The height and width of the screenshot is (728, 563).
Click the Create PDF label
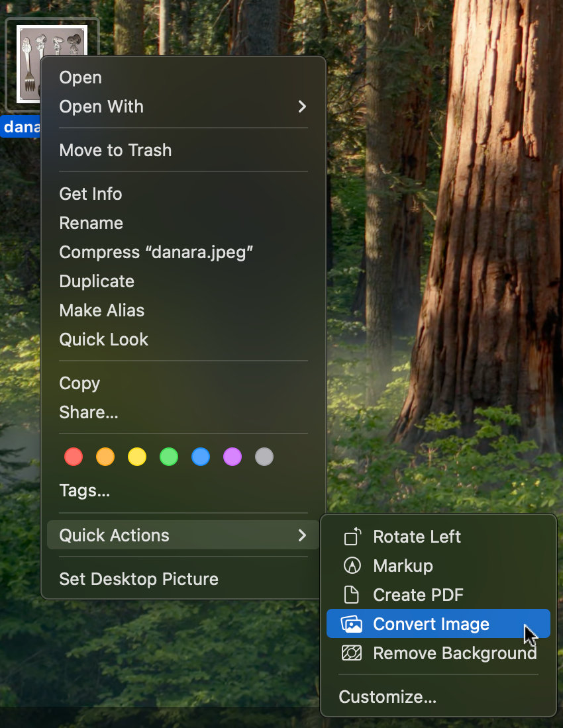point(418,595)
